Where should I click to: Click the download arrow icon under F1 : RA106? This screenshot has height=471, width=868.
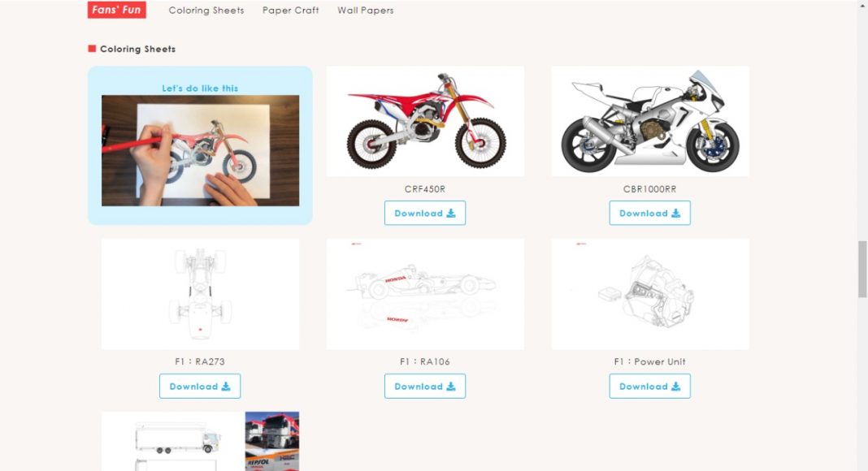pos(451,387)
